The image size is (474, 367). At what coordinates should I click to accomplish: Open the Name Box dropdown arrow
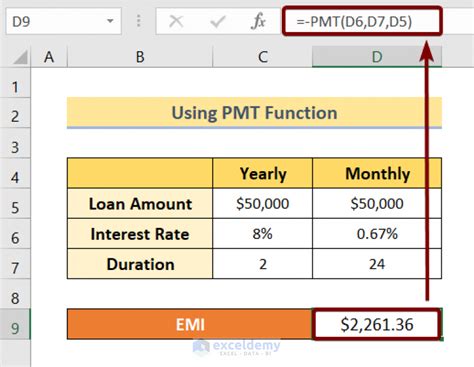pos(110,21)
